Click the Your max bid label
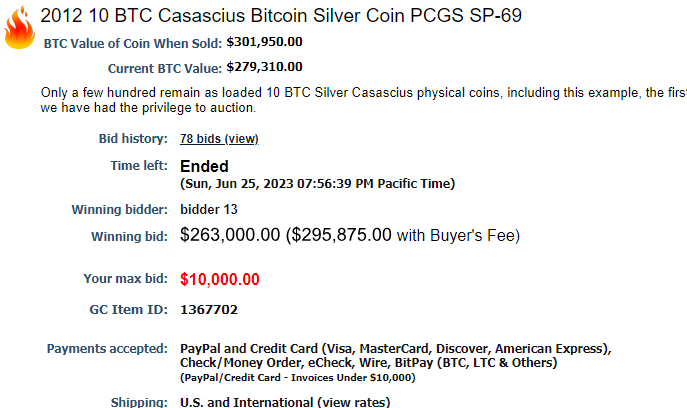 (126, 279)
